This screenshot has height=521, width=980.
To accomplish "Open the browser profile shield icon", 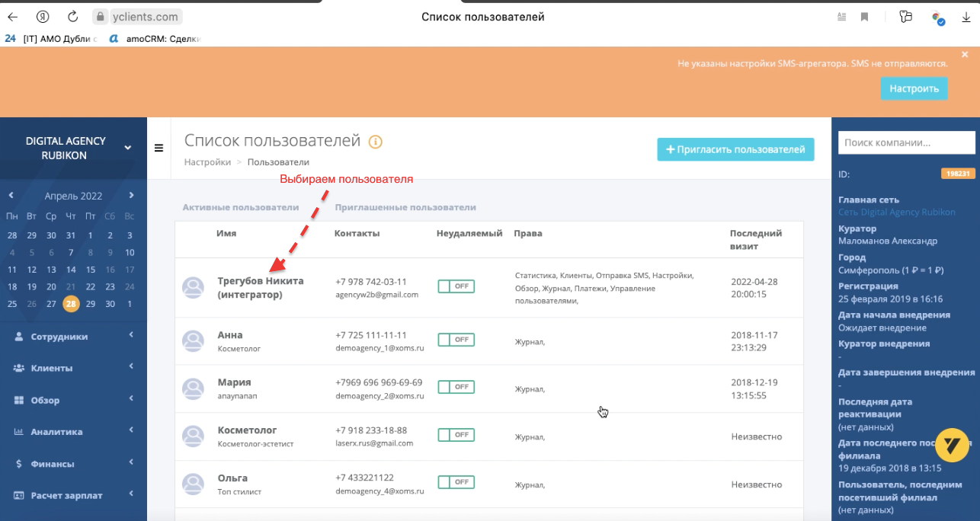I will [938, 18].
